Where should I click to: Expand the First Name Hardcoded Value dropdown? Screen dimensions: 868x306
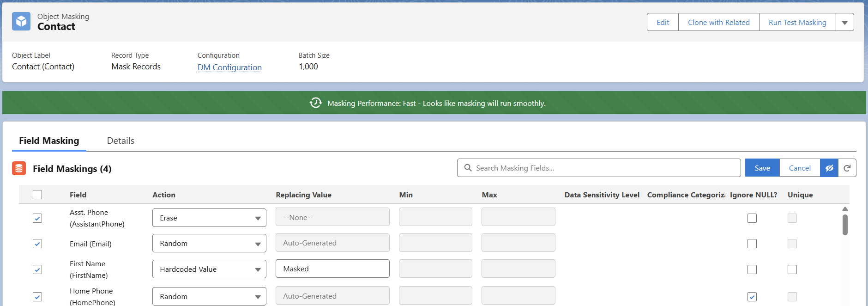tap(209, 269)
